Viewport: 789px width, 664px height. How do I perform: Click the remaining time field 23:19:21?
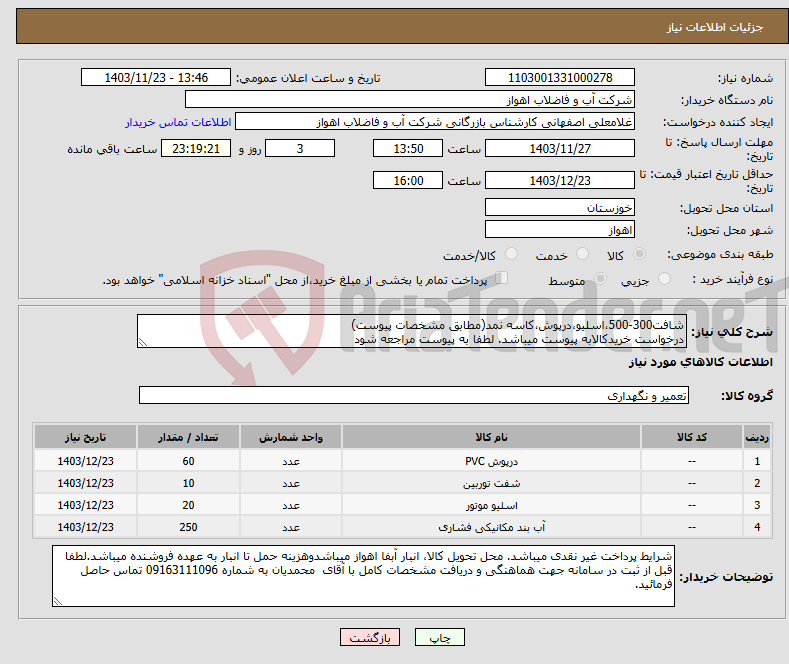pos(196,148)
